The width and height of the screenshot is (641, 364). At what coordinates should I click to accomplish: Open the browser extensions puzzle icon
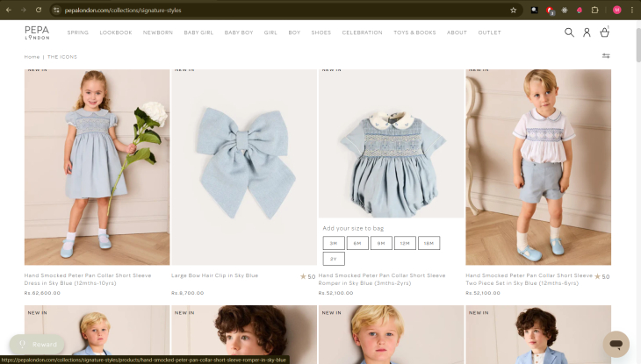[x=594, y=10]
